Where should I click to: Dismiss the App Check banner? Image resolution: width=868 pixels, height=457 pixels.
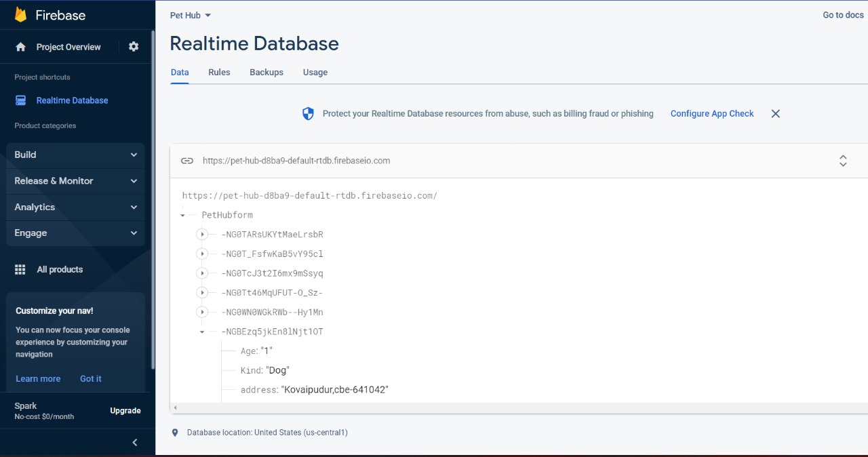[x=776, y=114]
